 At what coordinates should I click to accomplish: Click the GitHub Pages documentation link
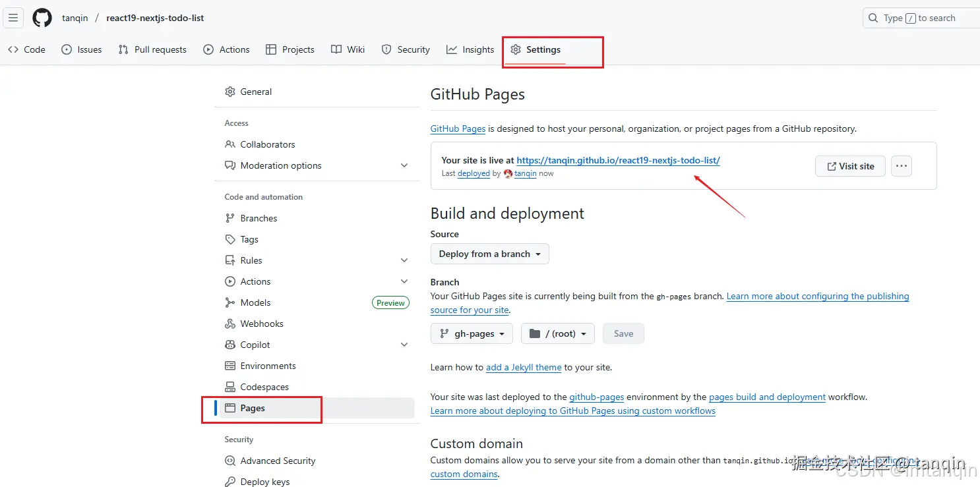coord(458,129)
